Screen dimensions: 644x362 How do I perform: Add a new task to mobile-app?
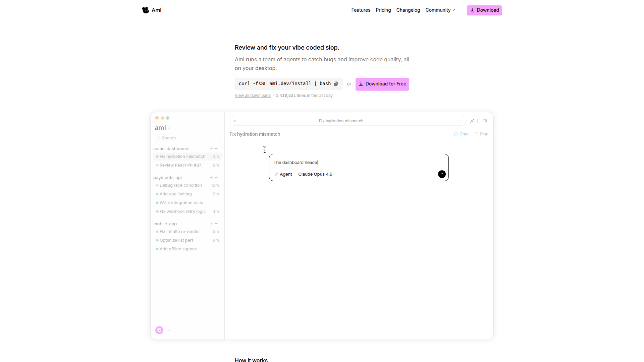[x=211, y=224]
